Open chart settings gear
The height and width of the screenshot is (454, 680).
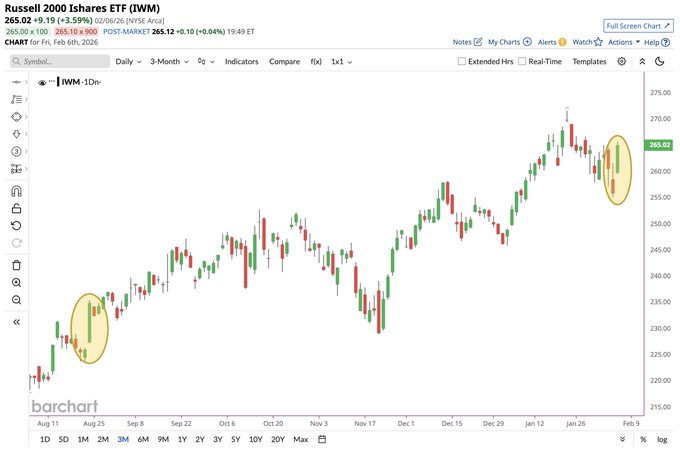[621, 61]
